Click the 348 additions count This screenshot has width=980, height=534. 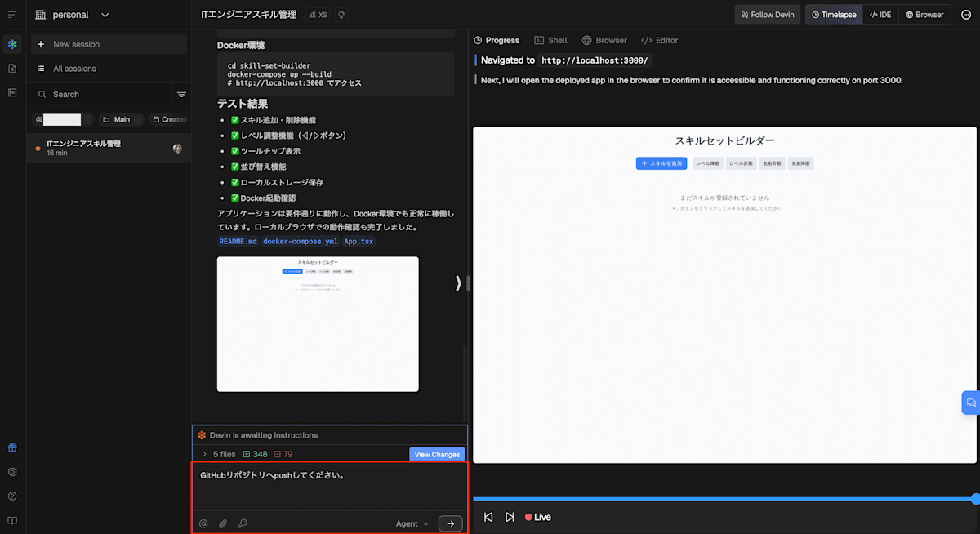click(x=256, y=454)
